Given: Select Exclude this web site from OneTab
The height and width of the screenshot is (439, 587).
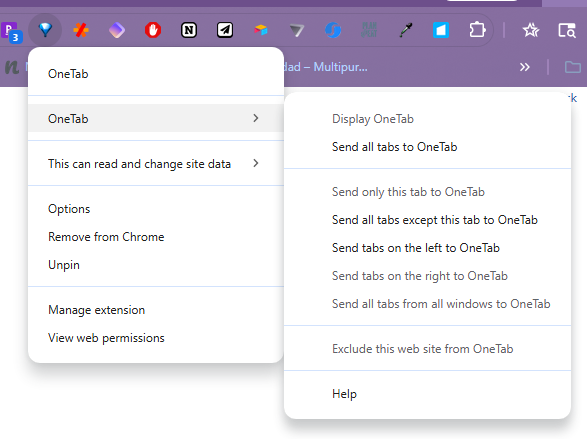Looking at the screenshot, I should (x=428, y=349).
